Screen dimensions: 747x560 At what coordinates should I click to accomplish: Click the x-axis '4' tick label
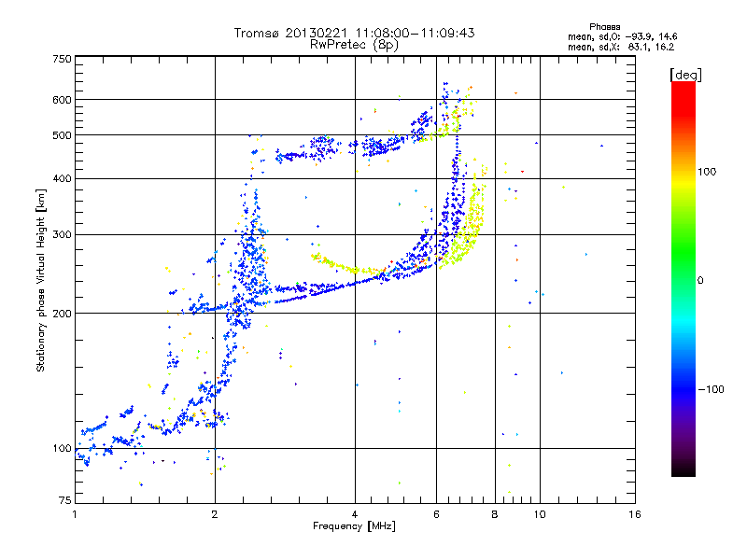point(355,514)
